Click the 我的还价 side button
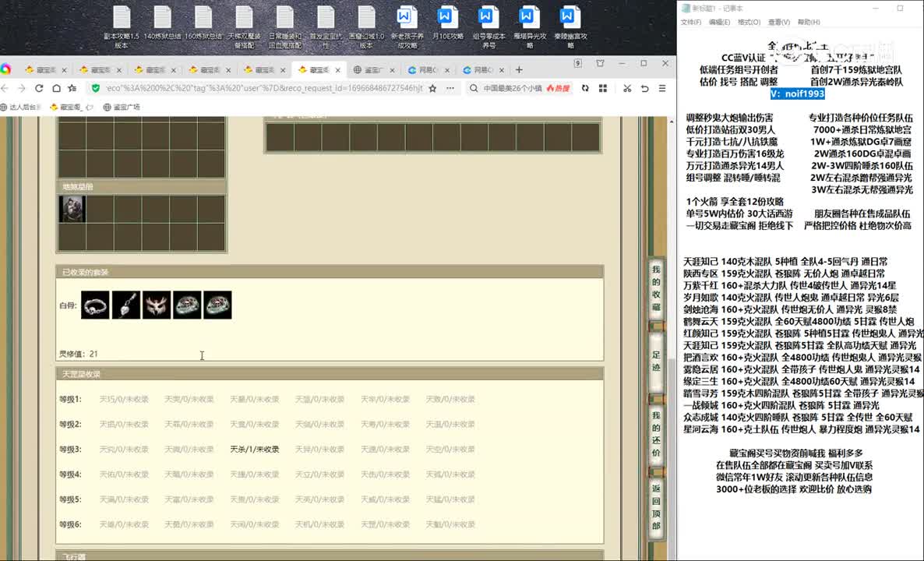This screenshot has height=561, width=924. (x=656, y=434)
